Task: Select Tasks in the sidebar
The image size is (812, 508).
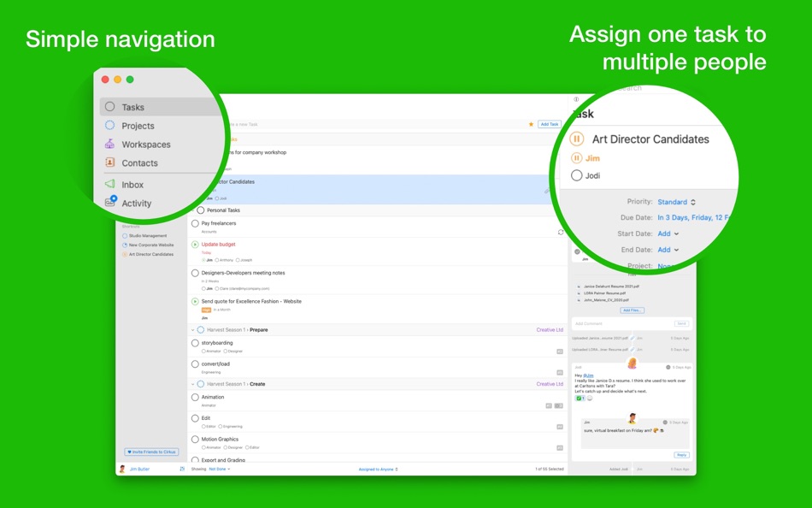Action: coord(162,107)
